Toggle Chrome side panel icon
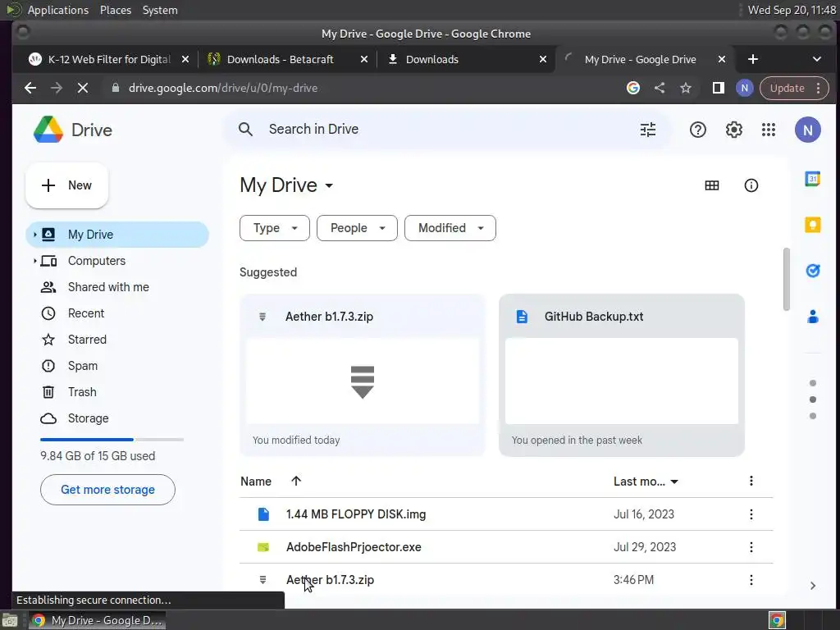This screenshot has width=840, height=630. click(x=719, y=88)
